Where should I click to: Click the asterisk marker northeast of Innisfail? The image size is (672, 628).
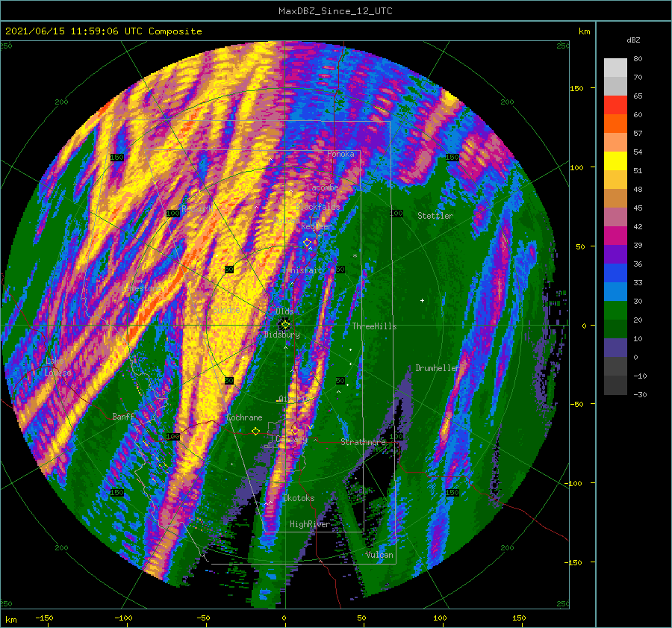point(355,256)
